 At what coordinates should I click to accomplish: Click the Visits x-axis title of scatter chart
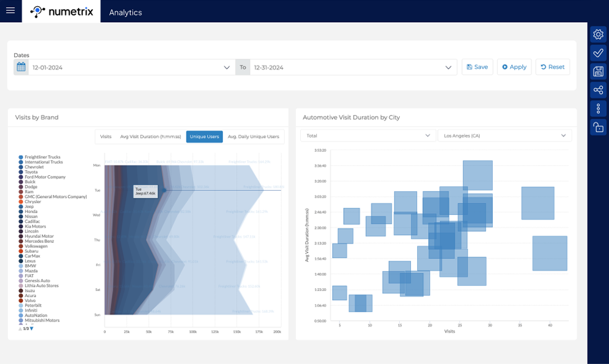[x=450, y=331]
